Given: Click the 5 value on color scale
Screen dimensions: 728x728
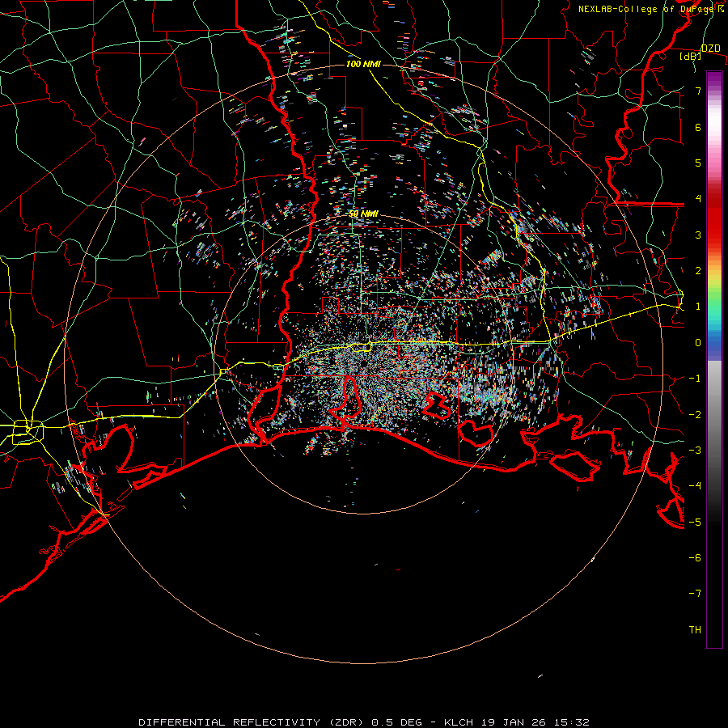Looking at the screenshot, I should click(698, 163).
